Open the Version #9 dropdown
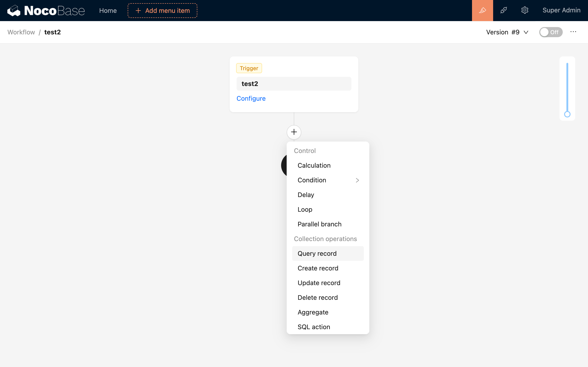588x367 pixels. (507, 32)
